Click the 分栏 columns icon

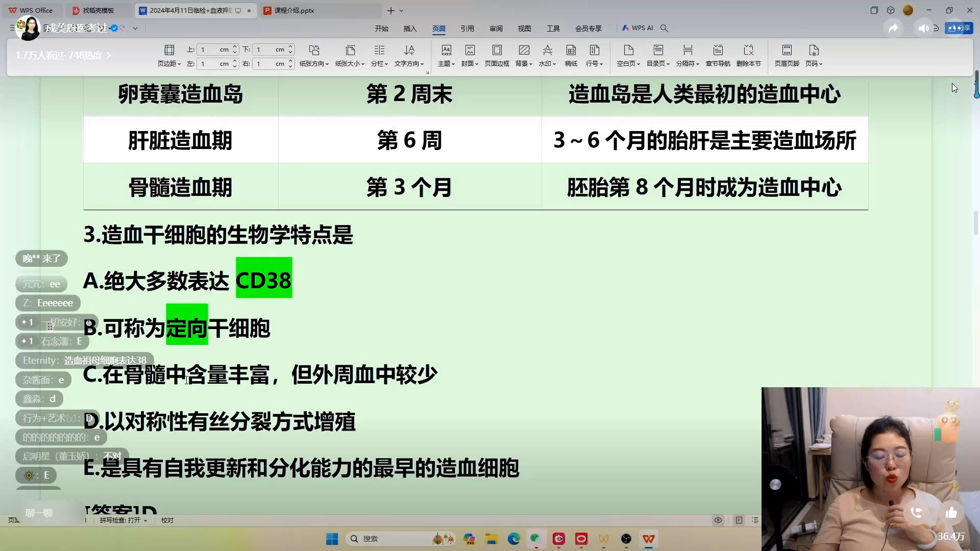click(x=379, y=50)
